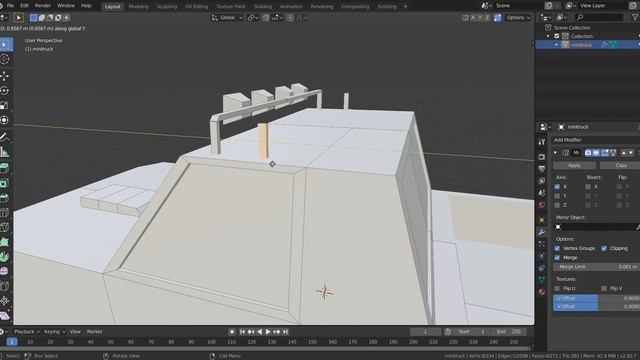Open the Modifiers wrench properties tab
Image resolution: width=640 pixels, height=360 pixels.
[542, 232]
